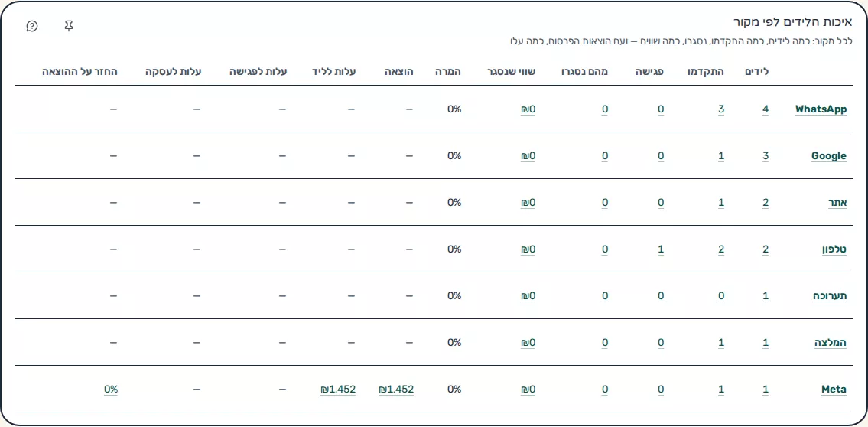Screen dimensions: 868x427
Task: Click the המרה column header
Action: [449, 72]
